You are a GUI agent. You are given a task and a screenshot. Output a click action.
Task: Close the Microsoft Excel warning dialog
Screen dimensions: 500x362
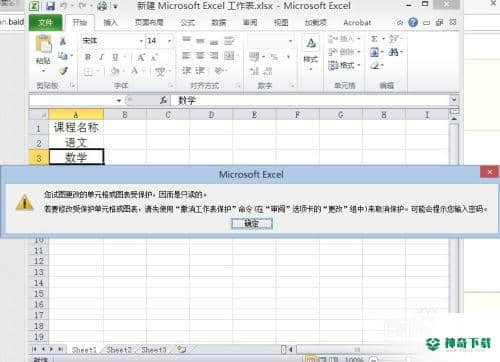[490, 172]
